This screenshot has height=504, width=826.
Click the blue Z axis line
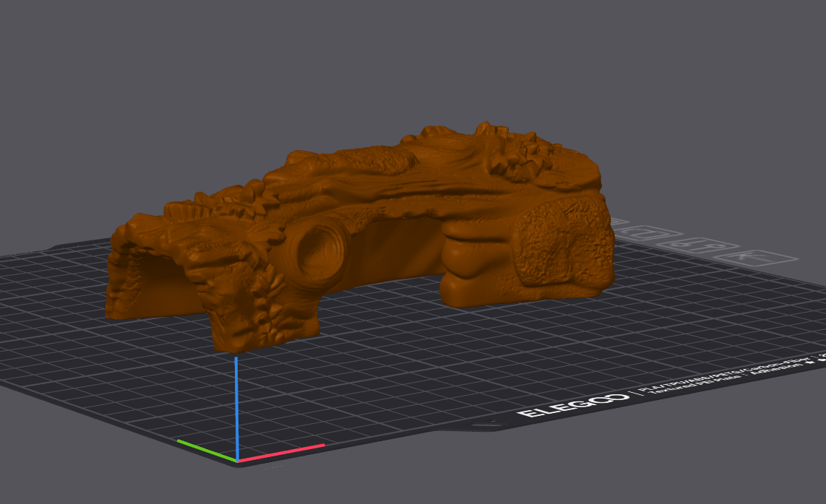(x=236, y=404)
